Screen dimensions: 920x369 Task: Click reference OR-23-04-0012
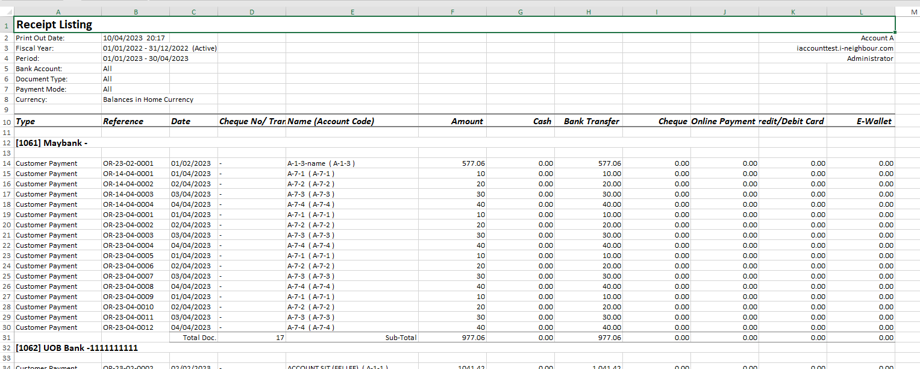135,327
